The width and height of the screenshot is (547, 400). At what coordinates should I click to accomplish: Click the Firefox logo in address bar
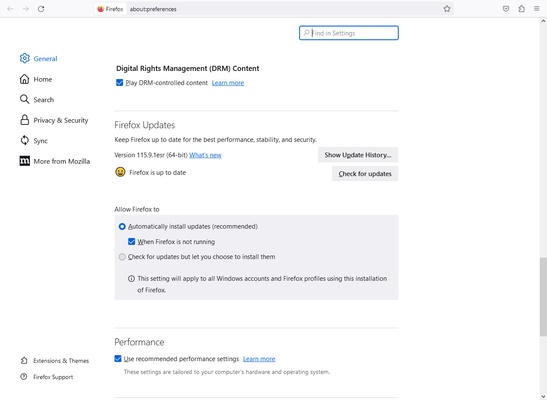point(101,9)
